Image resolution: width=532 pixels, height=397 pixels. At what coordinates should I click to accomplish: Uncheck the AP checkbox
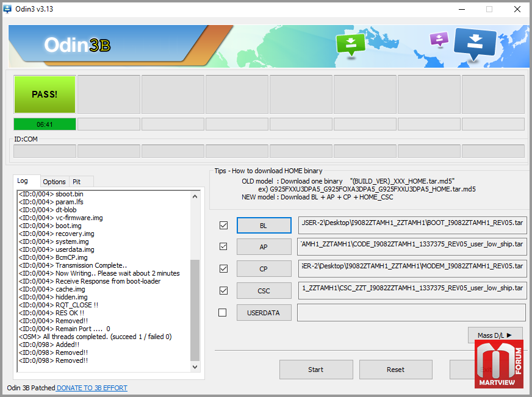(223, 247)
